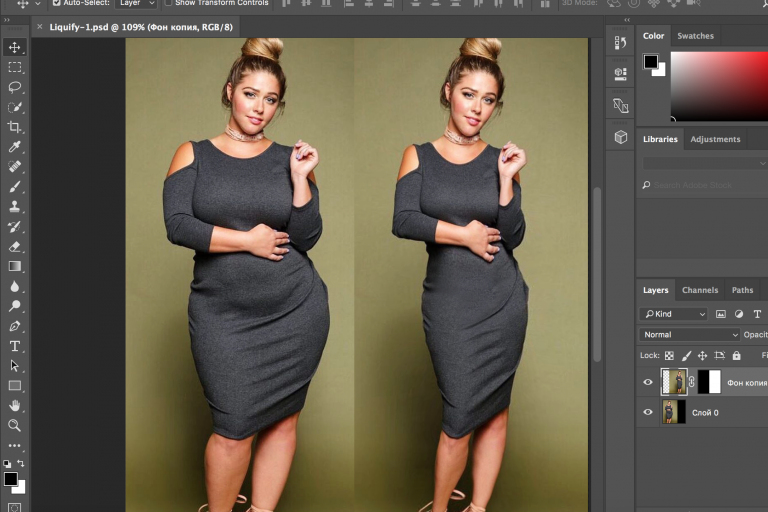Choose the Horizontal Type tool
The height and width of the screenshot is (512, 768).
(x=14, y=346)
